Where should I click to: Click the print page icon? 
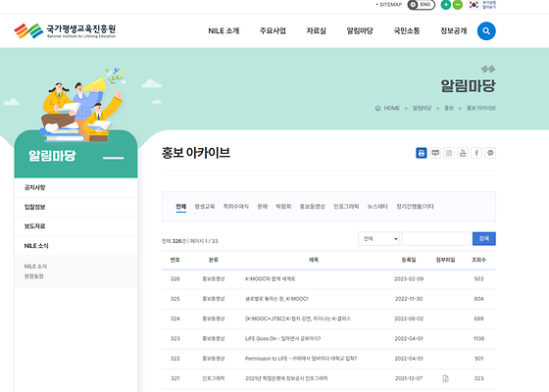pos(422,153)
